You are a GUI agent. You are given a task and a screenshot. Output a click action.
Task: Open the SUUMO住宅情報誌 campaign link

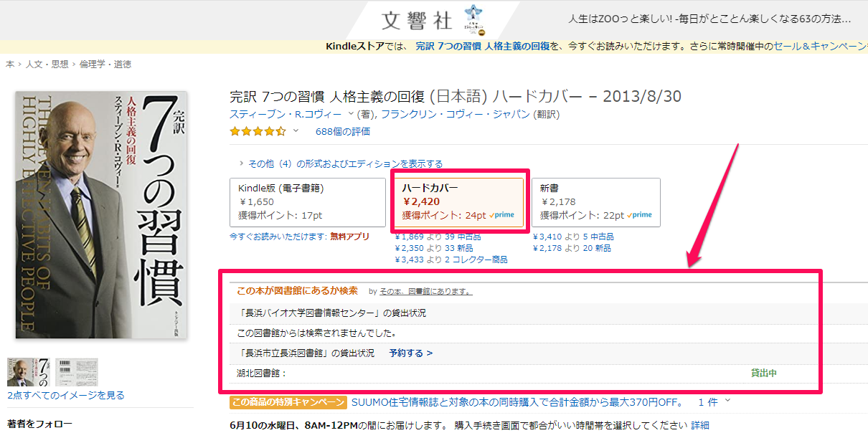(518, 402)
